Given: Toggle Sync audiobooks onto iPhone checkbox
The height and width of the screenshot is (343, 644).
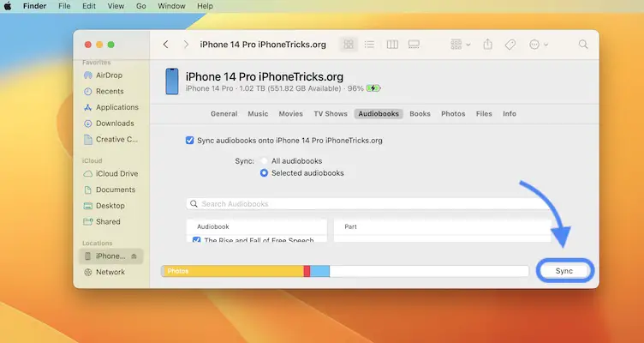Looking at the screenshot, I should 190,140.
